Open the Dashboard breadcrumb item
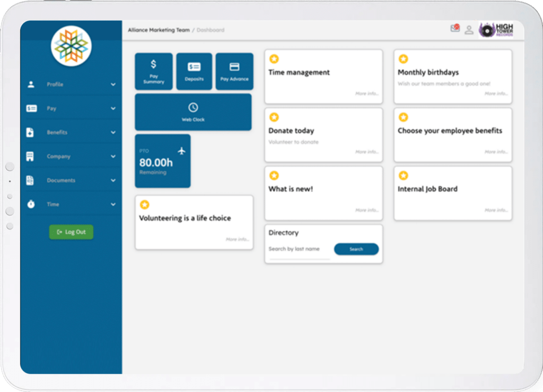Viewport: 543px width, 392px height. pyautogui.click(x=211, y=30)
